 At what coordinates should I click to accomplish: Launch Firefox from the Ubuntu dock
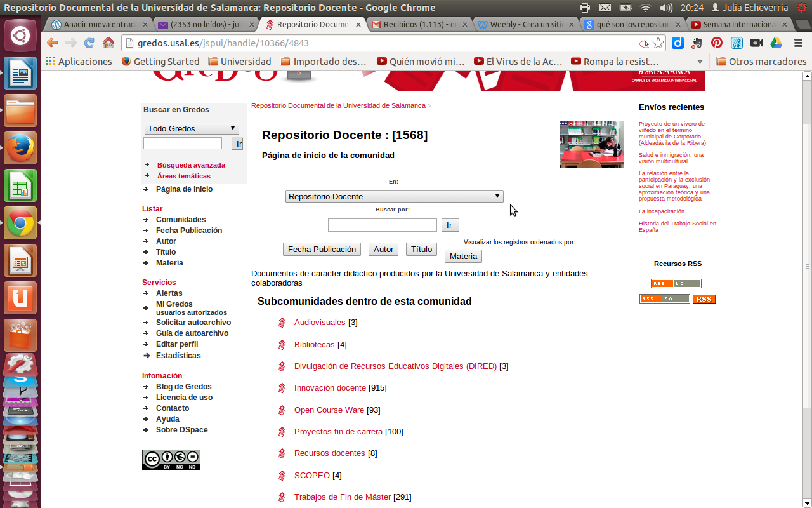(x=20, y=148)
